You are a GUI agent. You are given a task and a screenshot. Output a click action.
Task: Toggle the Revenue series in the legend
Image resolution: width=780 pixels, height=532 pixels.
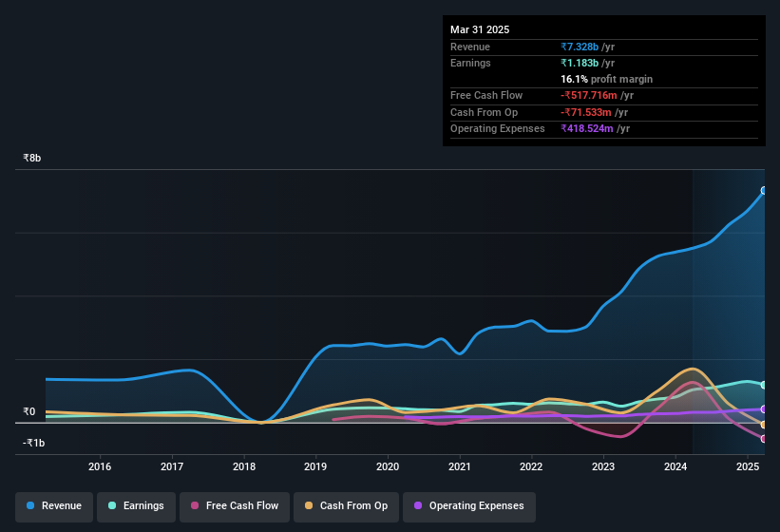click(x=54, y=506)
